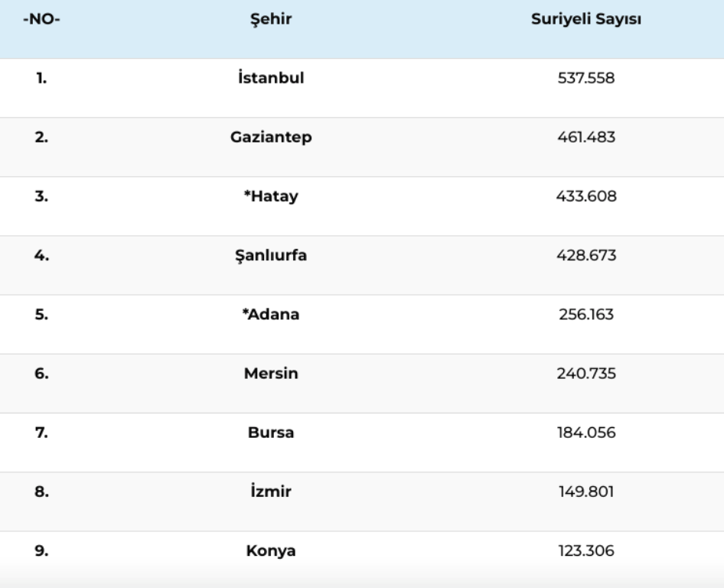
Task: Click the value 256.163
Action: (586, 315)
